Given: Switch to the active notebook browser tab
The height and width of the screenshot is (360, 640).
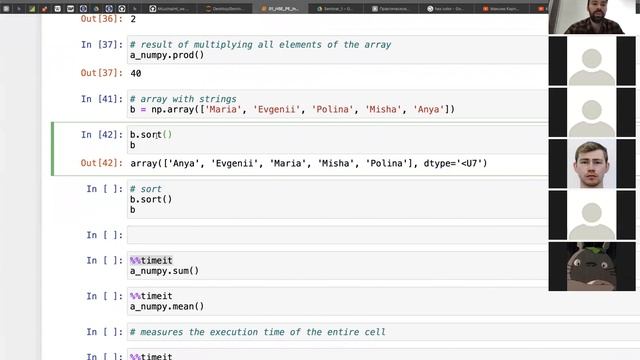Looking at the screenshot, I should click(280, 8).
